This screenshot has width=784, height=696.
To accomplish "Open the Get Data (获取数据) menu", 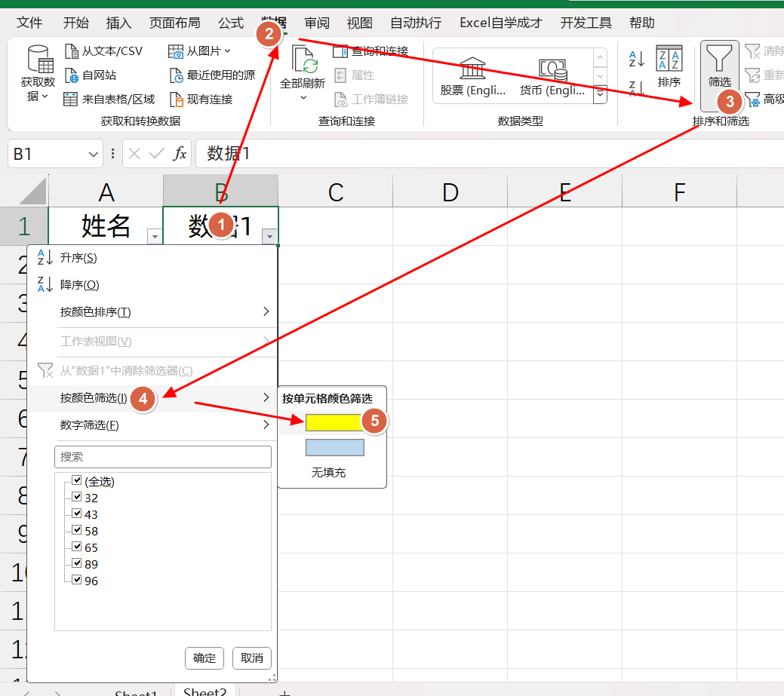I will tap(38, 73).
